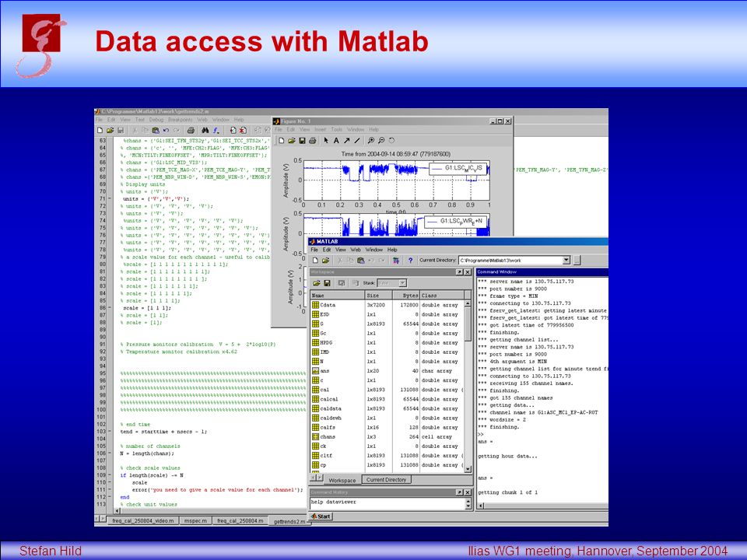747x560 pixels.
Task: Undock the Workspace panel
Action: point(459,272)
